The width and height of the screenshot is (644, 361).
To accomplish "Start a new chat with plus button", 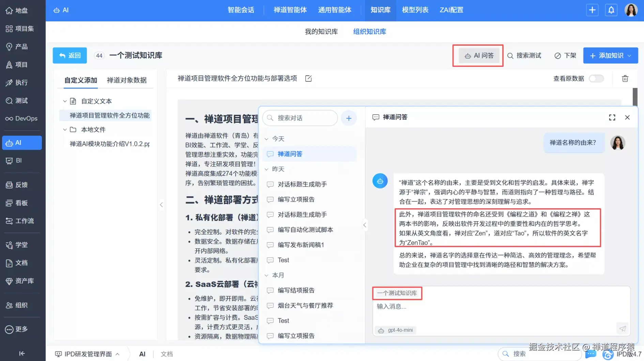I will click(x=349, y=118).
